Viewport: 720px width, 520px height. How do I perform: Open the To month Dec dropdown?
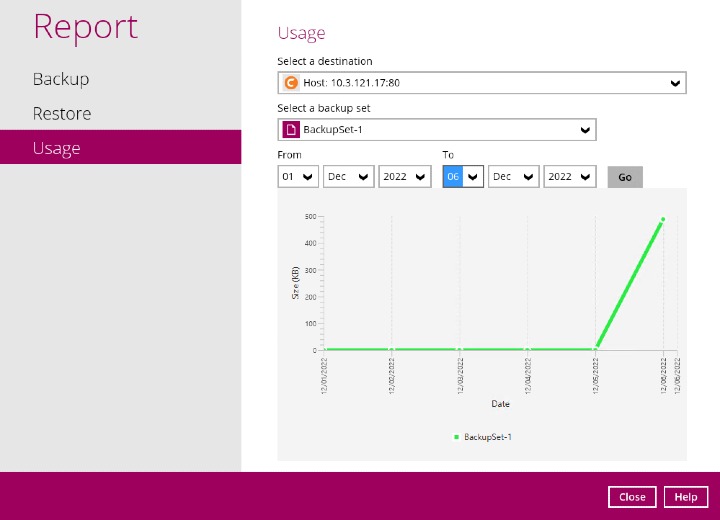point(513,177)
